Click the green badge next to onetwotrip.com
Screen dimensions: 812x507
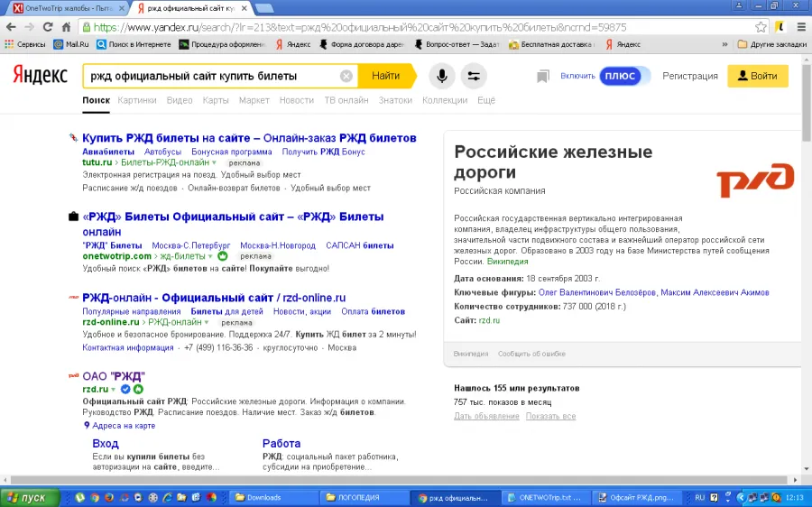222,256
